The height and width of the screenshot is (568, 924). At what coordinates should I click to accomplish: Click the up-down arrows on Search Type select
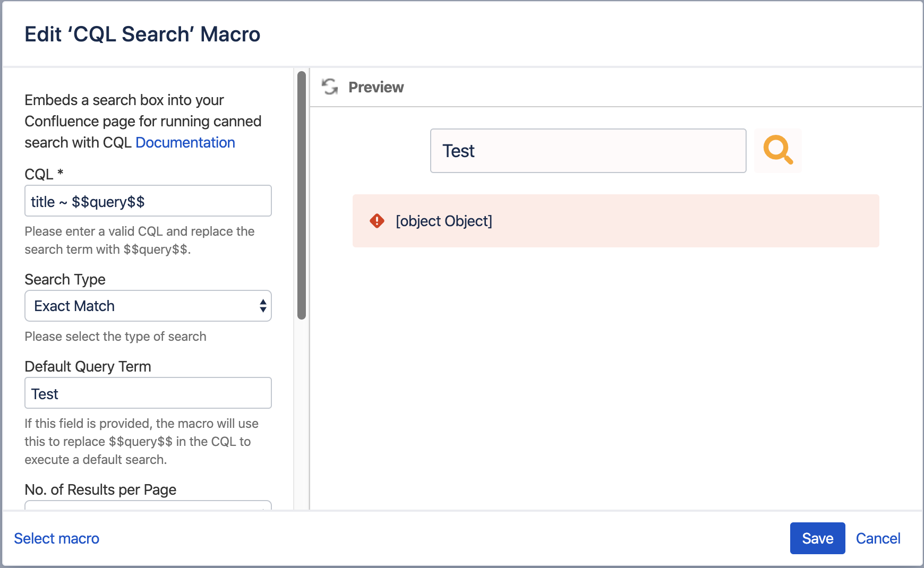[263, 306]
